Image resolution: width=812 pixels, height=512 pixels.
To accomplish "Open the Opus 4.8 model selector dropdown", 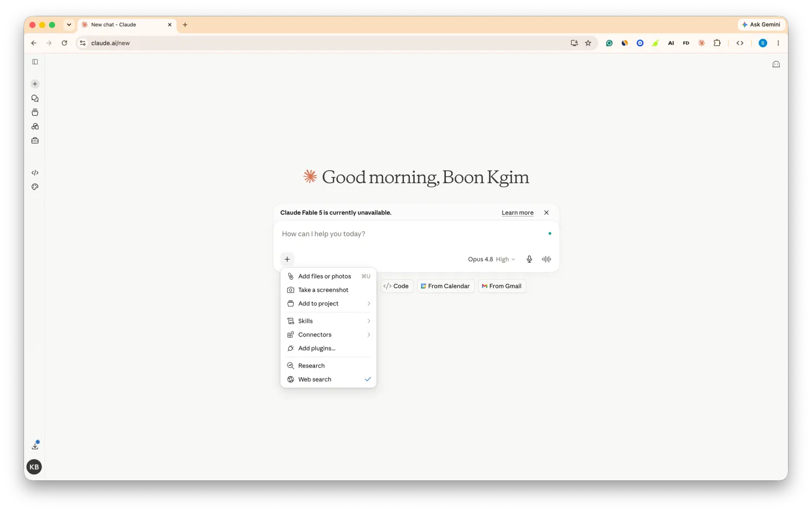I will [491, 259].
